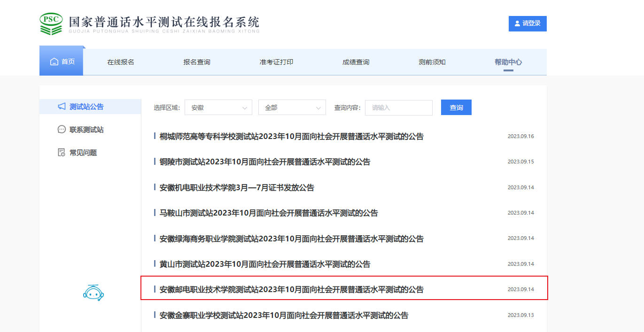Expand the 安徽 region dropdown
The image size is (644, 332).
pyautogui.click(x=218, y=108)
